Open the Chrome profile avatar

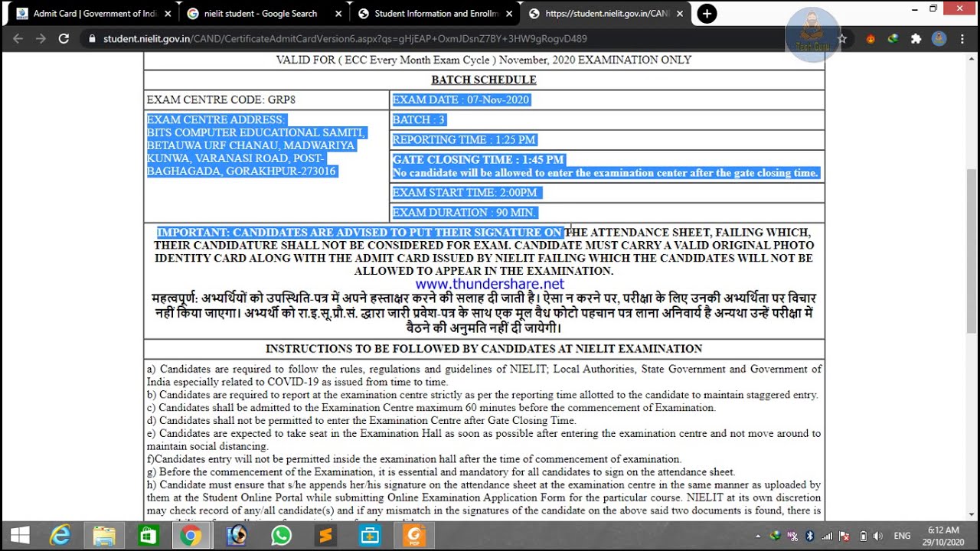click(x=939, y=38)
